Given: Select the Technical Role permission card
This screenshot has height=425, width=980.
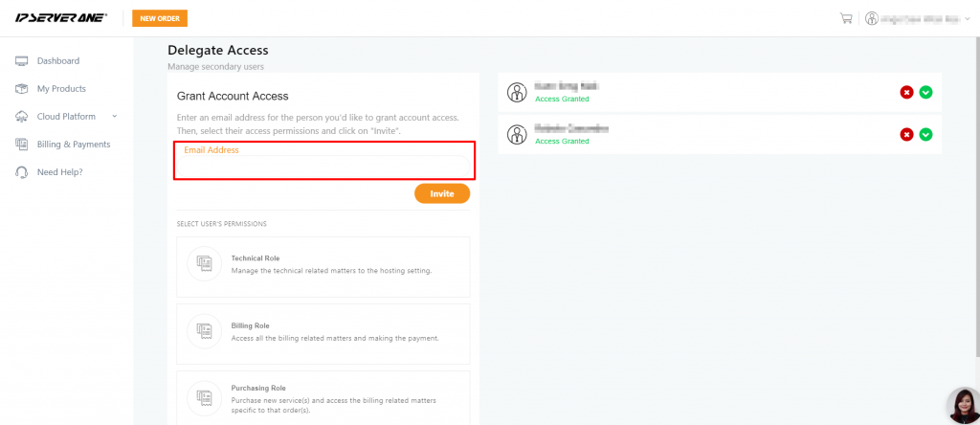Looking at the screenshot, I should pos(323,267).
